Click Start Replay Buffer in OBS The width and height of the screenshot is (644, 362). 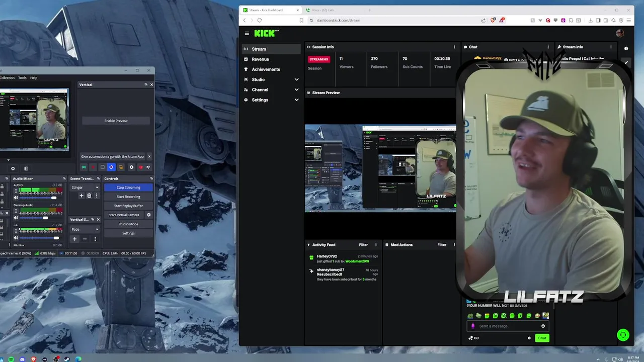[x=128, y=206]
